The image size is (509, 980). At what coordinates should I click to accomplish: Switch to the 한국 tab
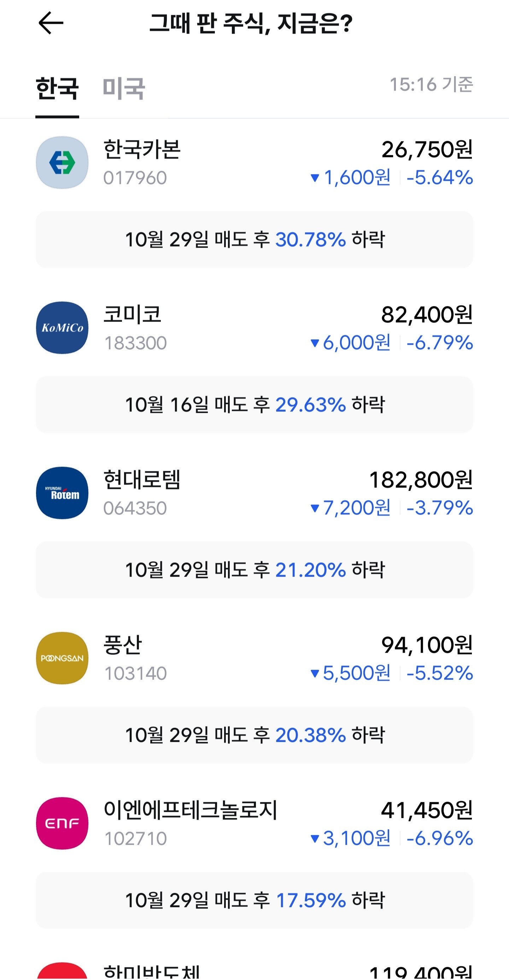pyautogui.click(x=57, y=88)
